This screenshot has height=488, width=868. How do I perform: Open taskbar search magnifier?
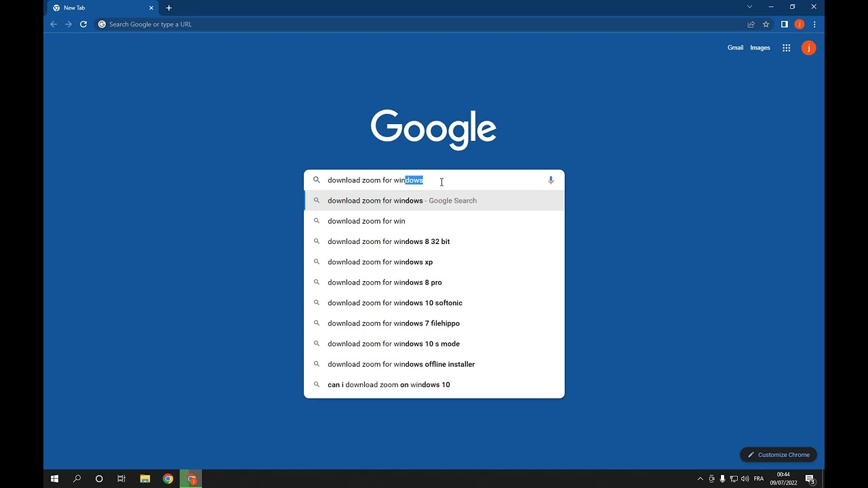(77, 479)
